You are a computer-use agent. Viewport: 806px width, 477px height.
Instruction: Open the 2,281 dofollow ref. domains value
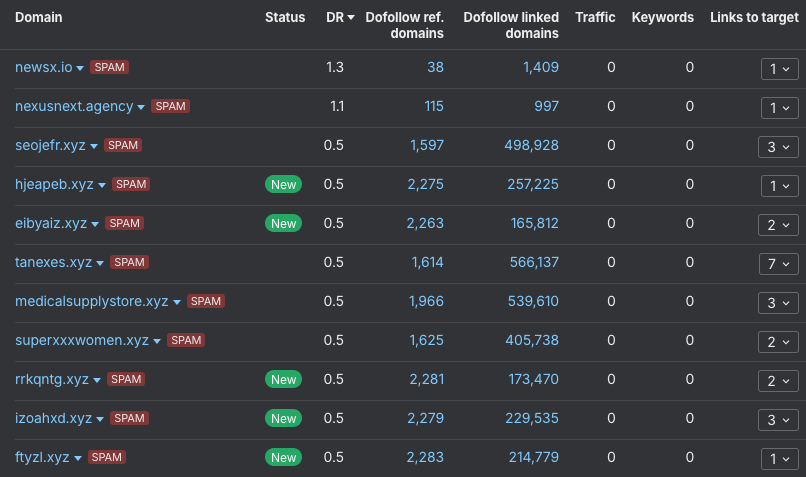click(427, 379)
